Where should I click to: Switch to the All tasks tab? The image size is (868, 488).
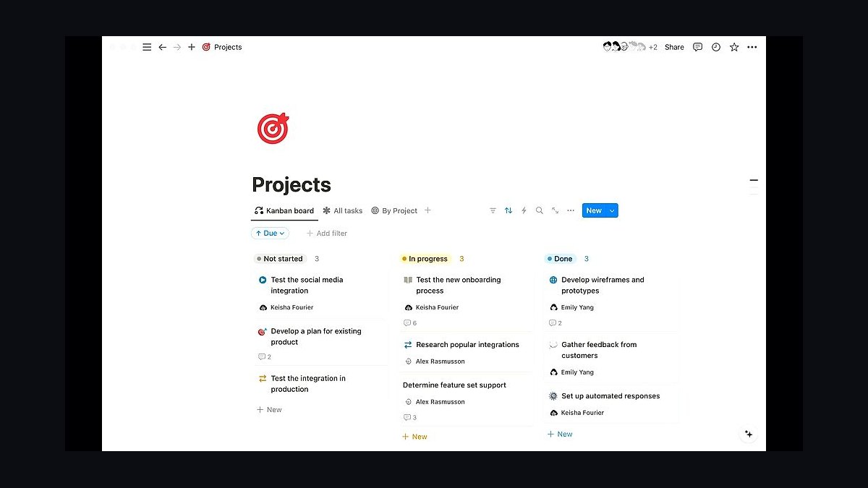tap(343, 210)
